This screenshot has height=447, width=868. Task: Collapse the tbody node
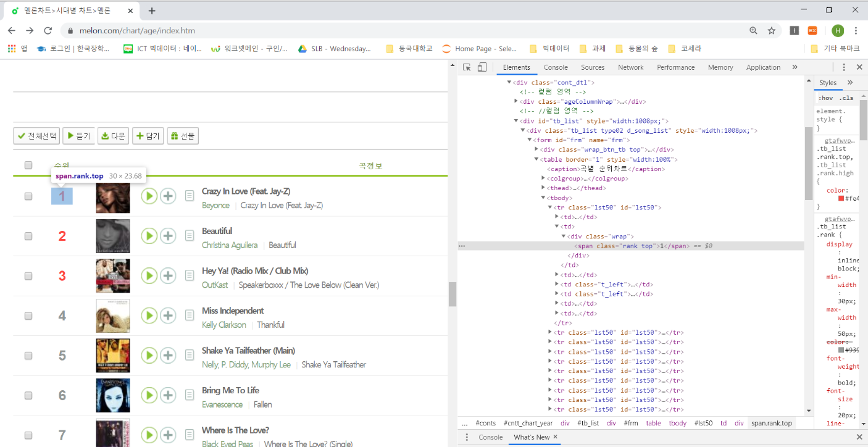[x=543, y=198]
